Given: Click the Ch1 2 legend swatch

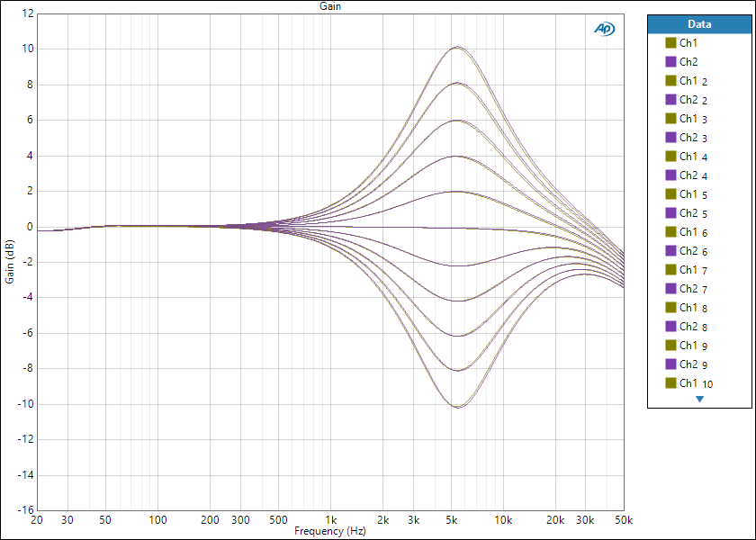Looking at the screenshot, I should 670,80.
